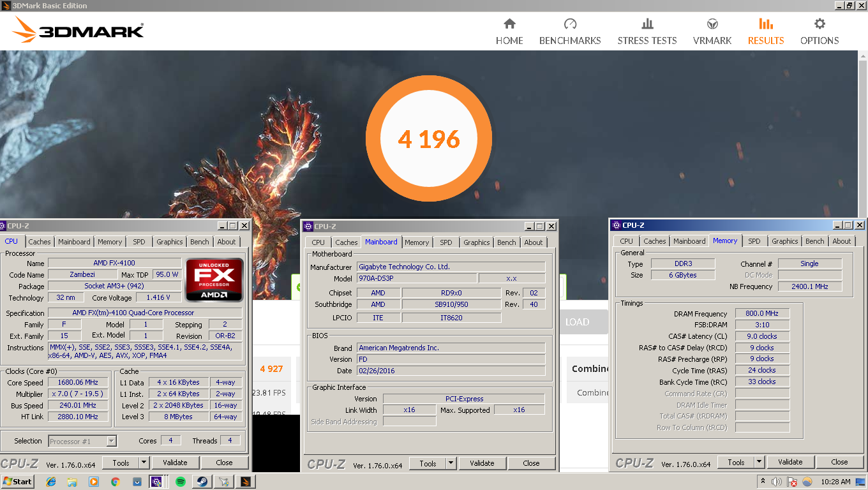Click the AMD FX processor logo

tap(214, 279)
